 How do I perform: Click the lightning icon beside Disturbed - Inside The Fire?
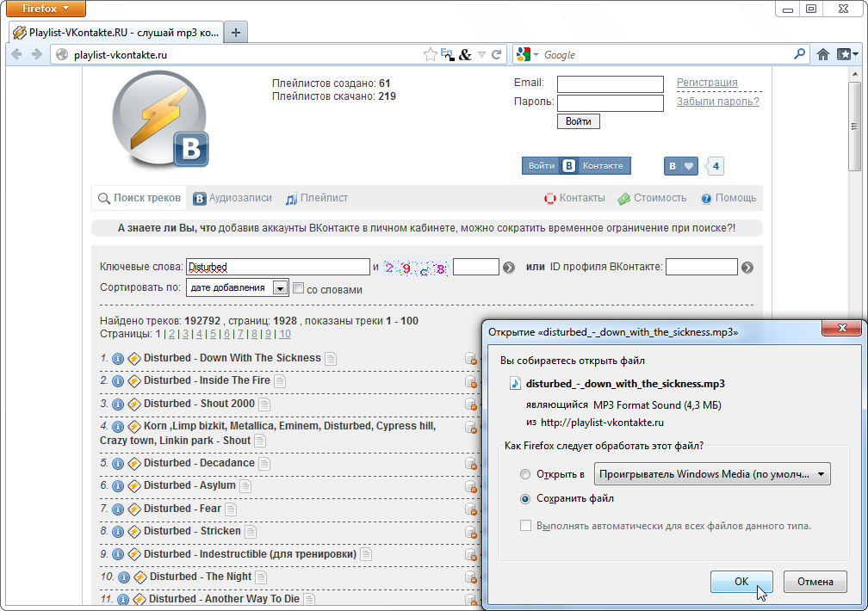click(134, 381)
